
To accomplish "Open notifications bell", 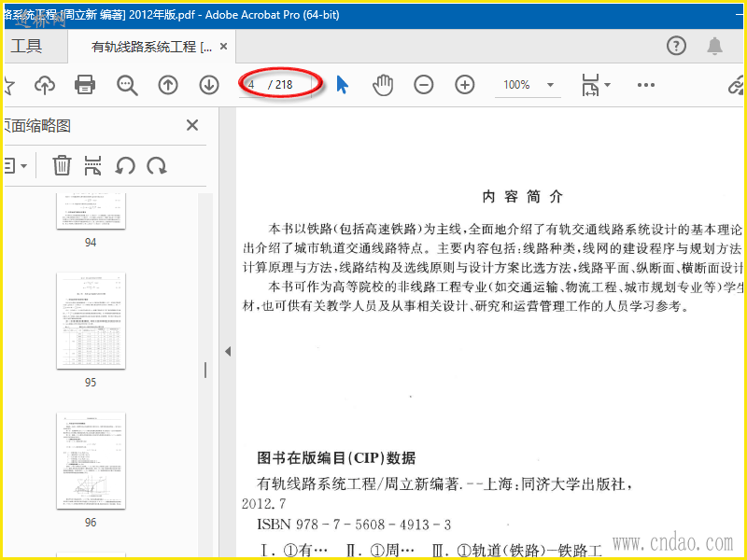I will (714, 46).
